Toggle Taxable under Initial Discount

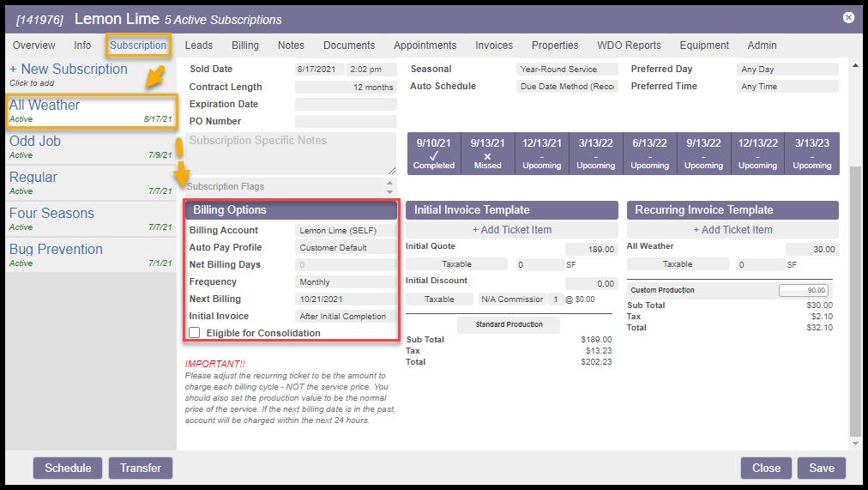click(439, 299)
